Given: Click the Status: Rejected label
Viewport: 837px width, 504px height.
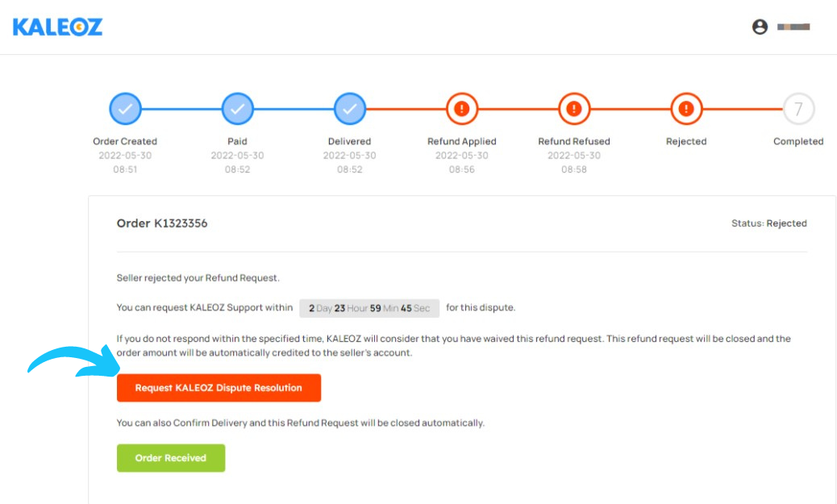Looking at the screenshot, I should (768, 223).
